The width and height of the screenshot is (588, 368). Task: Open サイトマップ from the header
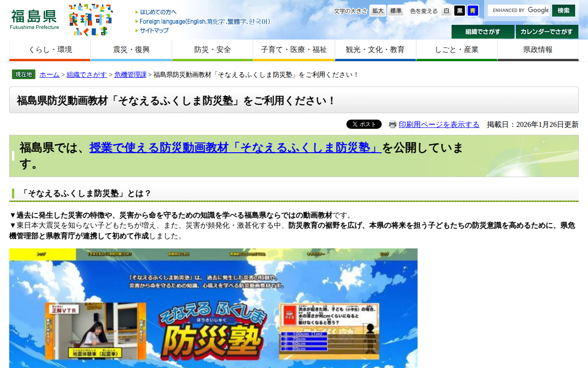153,30
